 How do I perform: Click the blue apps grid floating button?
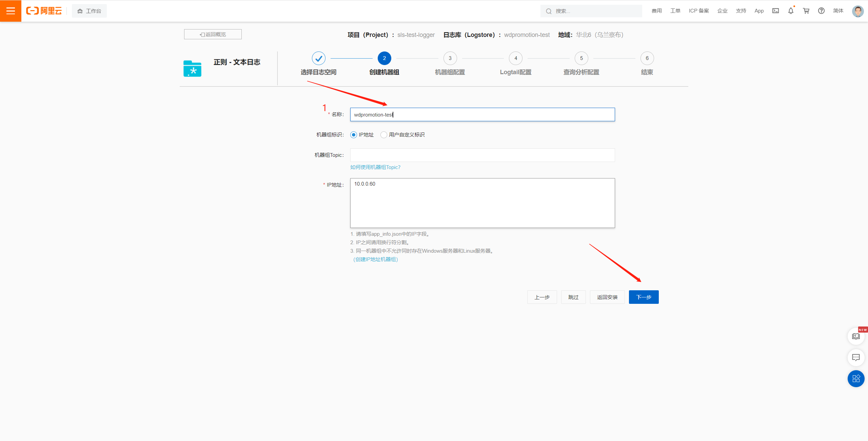click(x=856, y=378)
